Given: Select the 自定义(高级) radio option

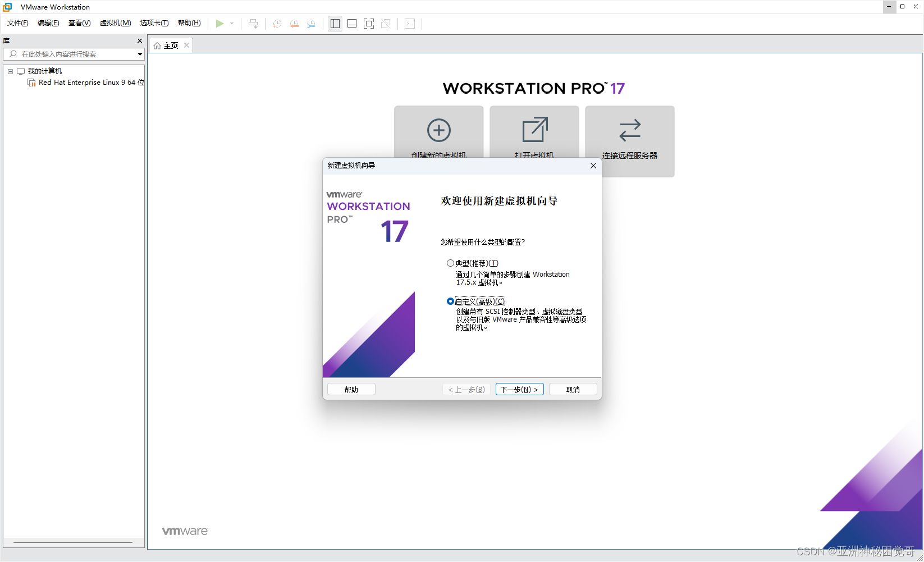Looking at the screenshot, I should [450, 301].
